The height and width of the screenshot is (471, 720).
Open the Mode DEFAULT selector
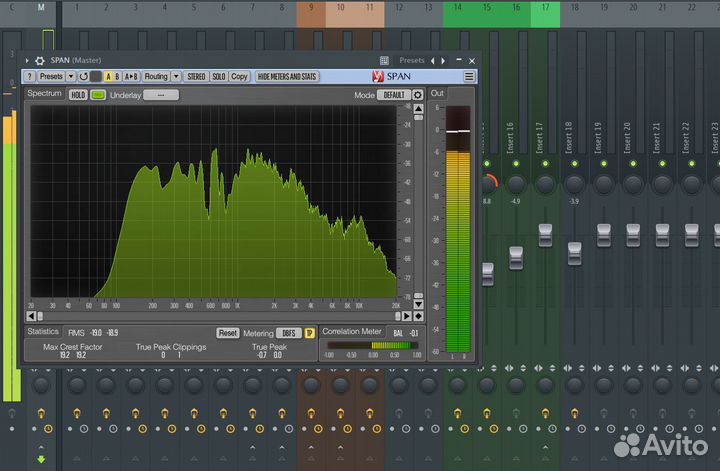tap(394, 95)
